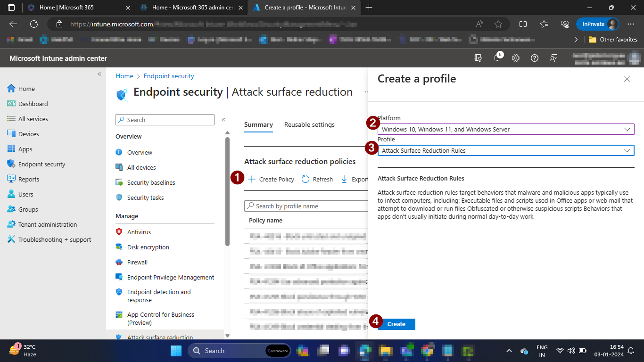Click the blue Create button
Image resolution: width=644 pixels, height=362 pixels.
click(x=396, y=324)
